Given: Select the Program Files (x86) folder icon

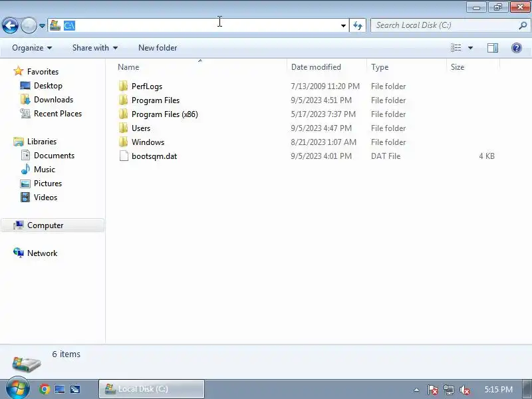Looking at the screenshot, I should (124, 114).
